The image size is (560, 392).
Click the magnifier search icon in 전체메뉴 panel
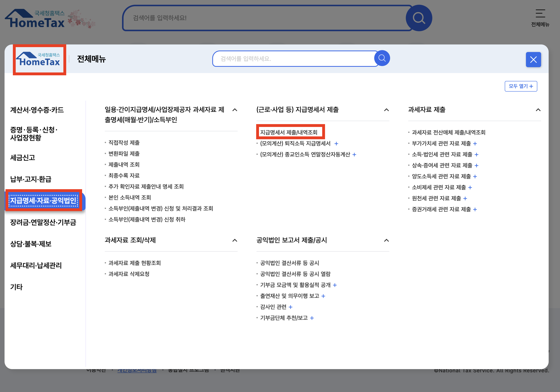coord(382,58)
